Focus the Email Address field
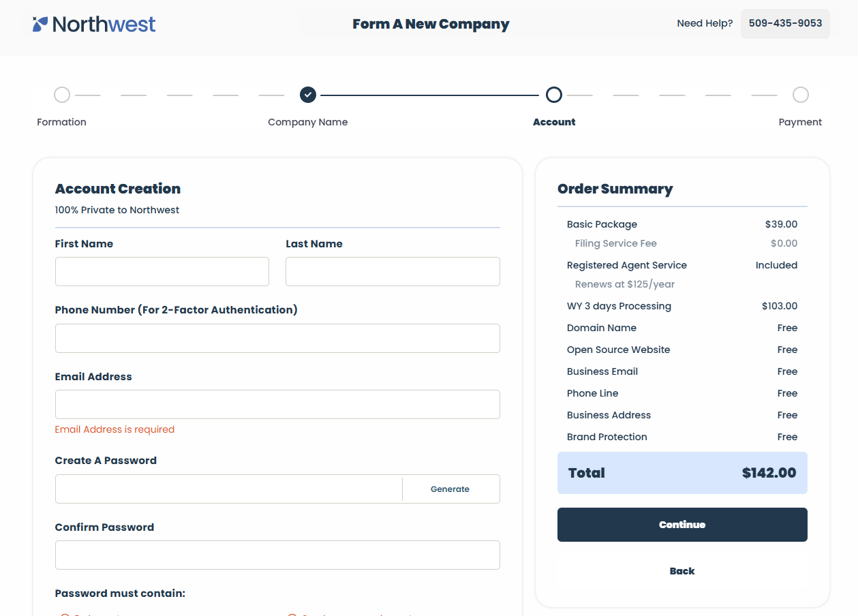This screenshot has height=616, width=858. pos(277,404)
